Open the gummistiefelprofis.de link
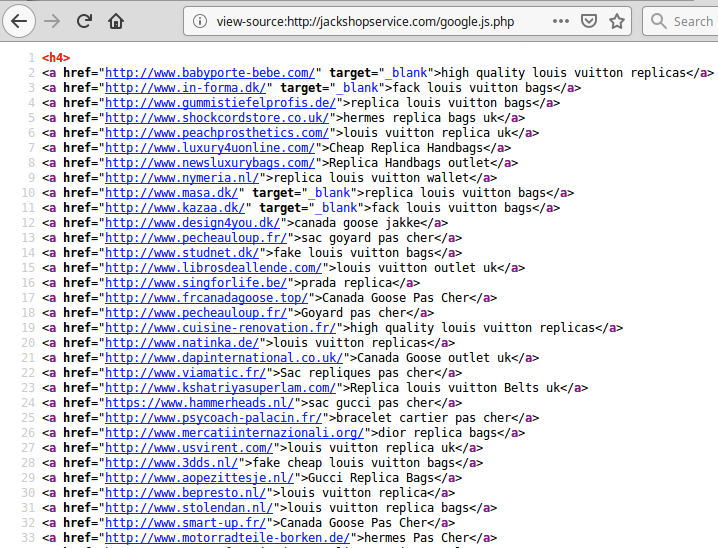This screenshot has height=548, width=718. click(x=220, y=103)
